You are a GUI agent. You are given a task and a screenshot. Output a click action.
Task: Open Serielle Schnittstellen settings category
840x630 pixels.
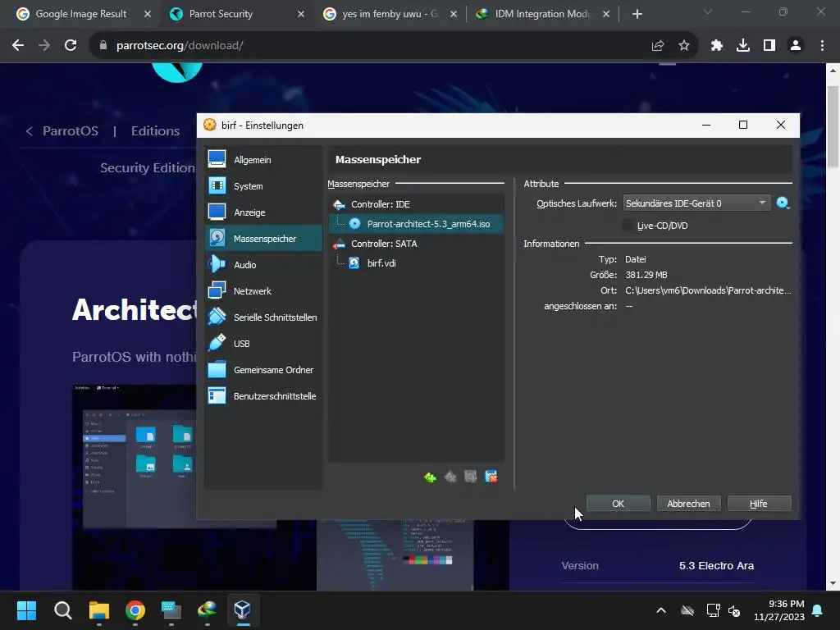tap(263, 317)
